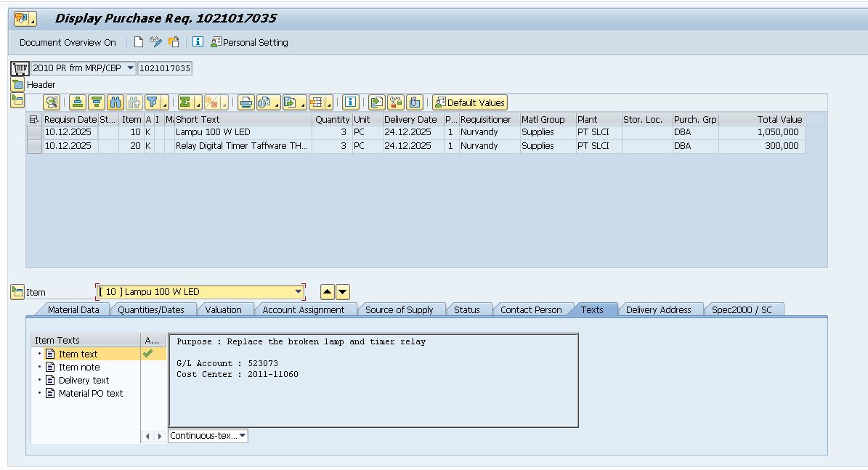Image resolution: width=868 pixels, height=470 pixels.
Task: Sort items in descending order
Action: tap(97, 102)
